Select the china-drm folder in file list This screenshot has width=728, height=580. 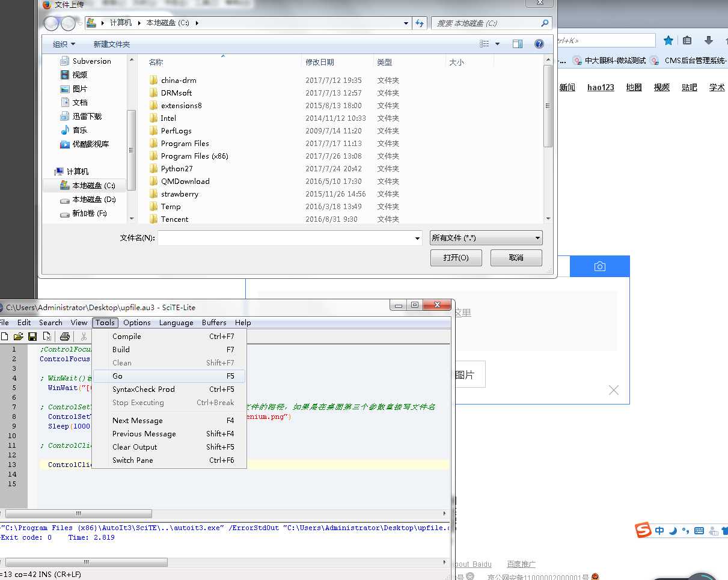point(173,81)
